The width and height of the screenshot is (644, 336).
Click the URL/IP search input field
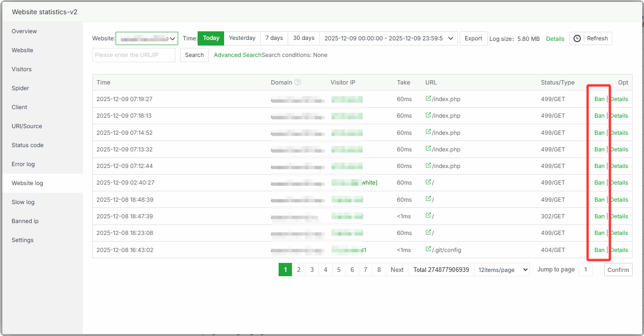(x=134, y=55)
